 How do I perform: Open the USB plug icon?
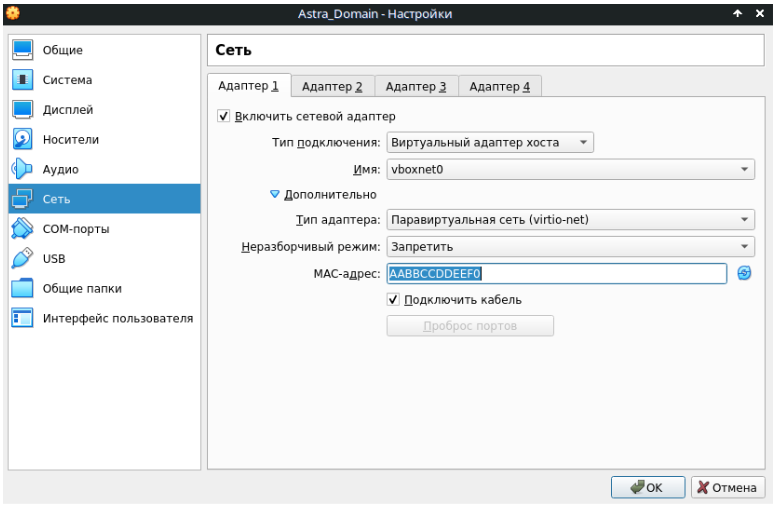pos(23,259)
